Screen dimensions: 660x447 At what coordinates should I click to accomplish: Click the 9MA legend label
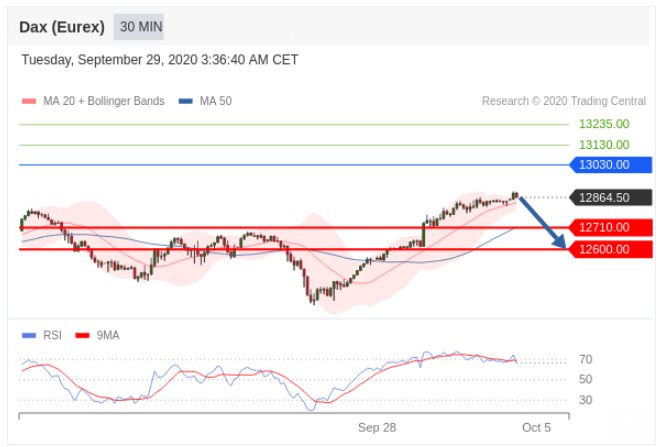[108, 335]
